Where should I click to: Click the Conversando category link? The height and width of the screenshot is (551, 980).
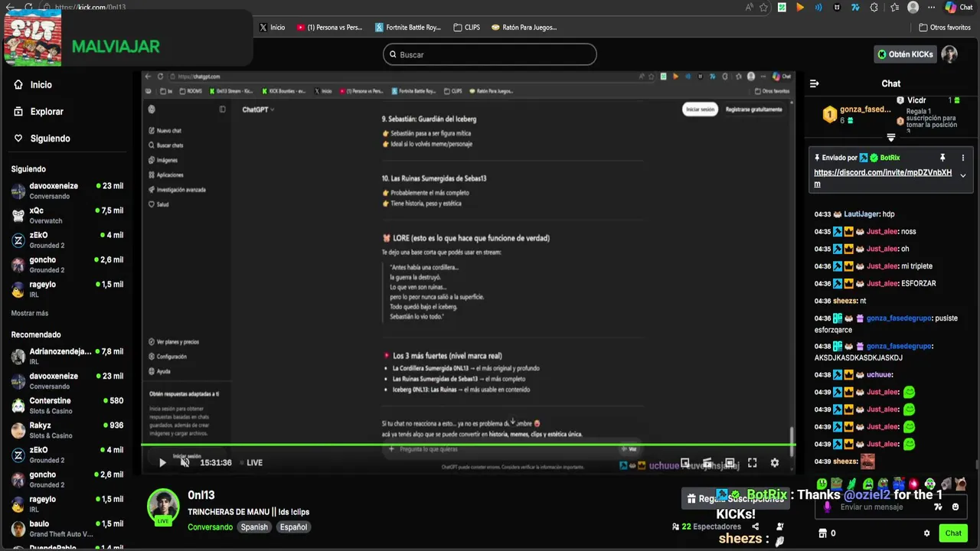coord(210,527)
